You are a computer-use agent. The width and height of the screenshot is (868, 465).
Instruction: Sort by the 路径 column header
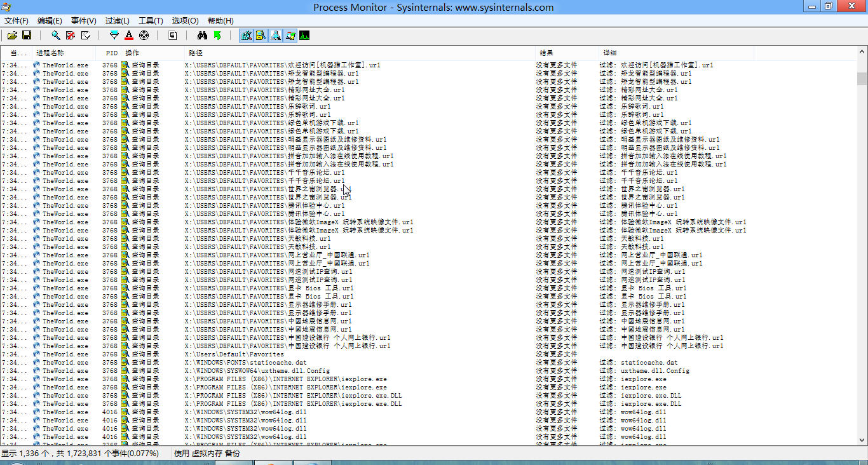(x=360, y=53)
